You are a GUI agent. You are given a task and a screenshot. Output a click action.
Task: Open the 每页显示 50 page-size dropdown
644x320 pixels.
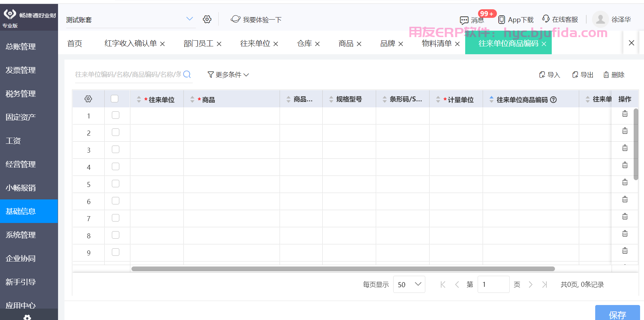409,284
